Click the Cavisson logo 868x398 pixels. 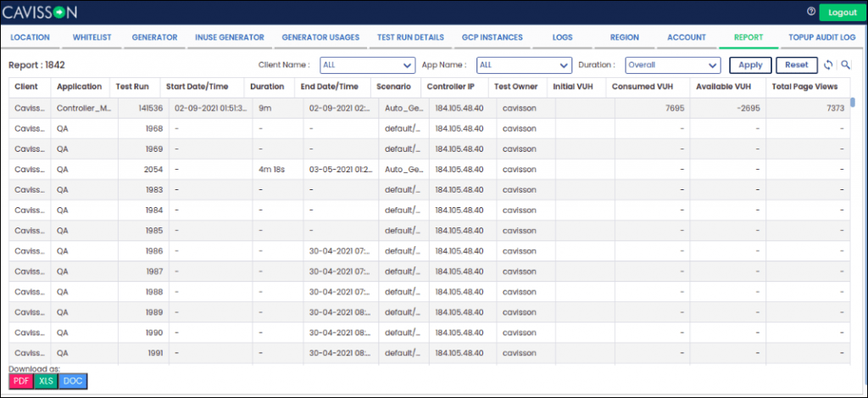40,12
